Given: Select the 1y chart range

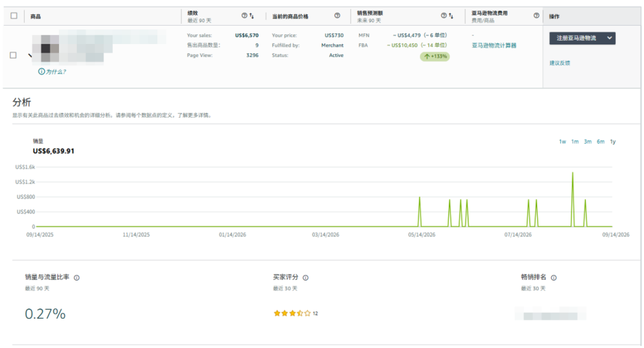Looking at the screenshot, I should click(x=613, y=141).
